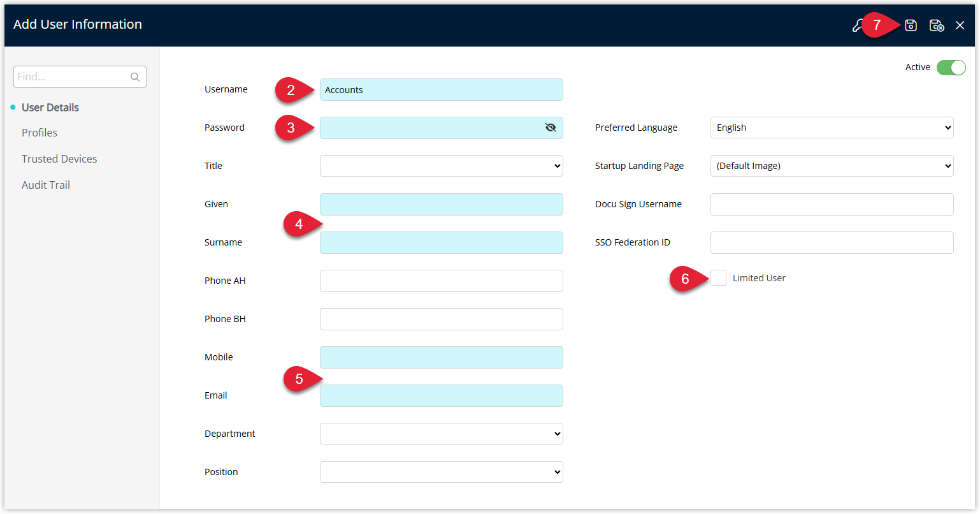
Task: Click the Startup Landing Page label
Action: point(639,166)
